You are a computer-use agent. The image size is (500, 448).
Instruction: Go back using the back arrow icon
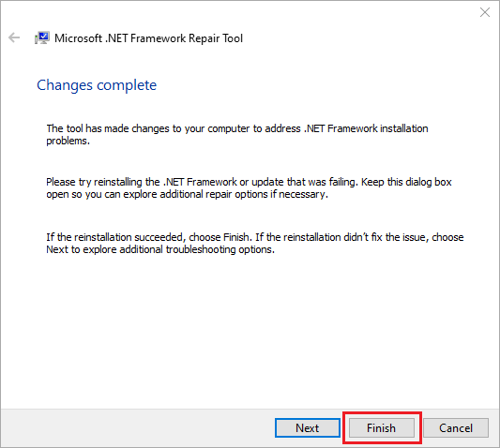pos(14,37)
